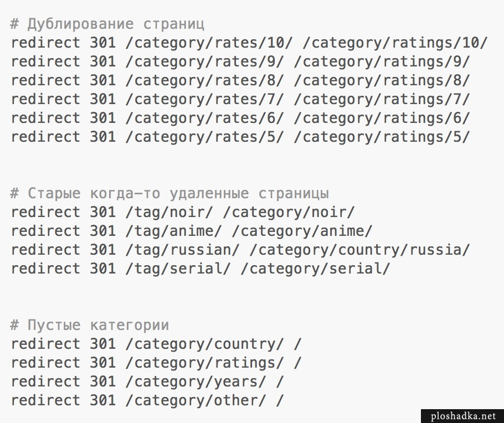Click the ploshadka.net watermark link
Screen dimensions: 504x423
click(462, 415)
